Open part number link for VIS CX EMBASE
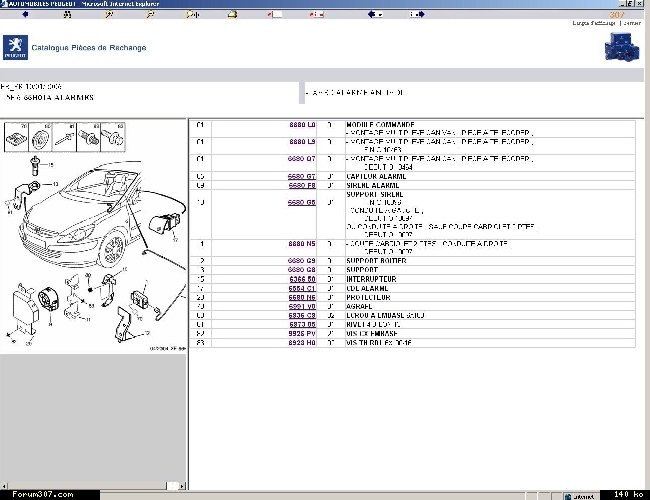 (302, 334)
